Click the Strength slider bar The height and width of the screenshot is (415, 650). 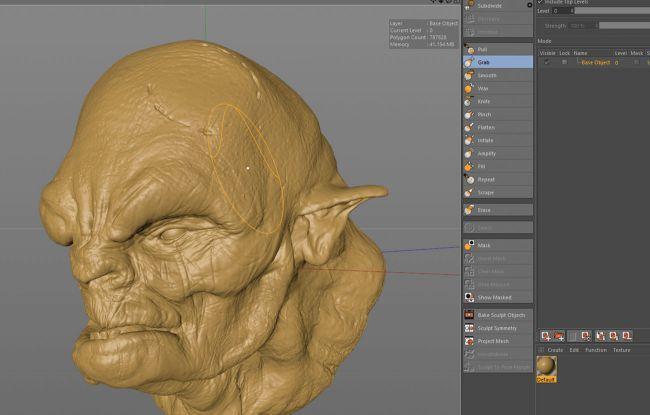[x=624, y=26]
